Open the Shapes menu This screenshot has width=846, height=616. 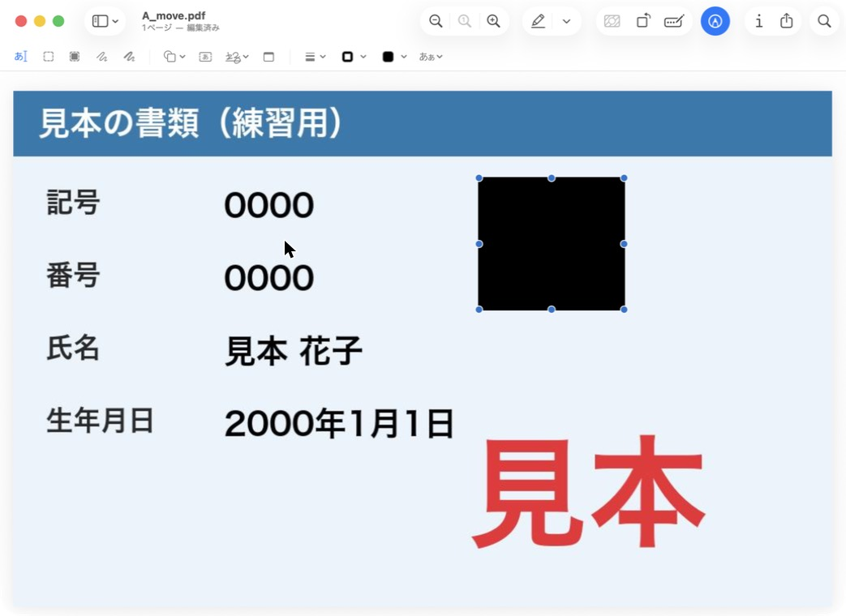pos(174,57)
